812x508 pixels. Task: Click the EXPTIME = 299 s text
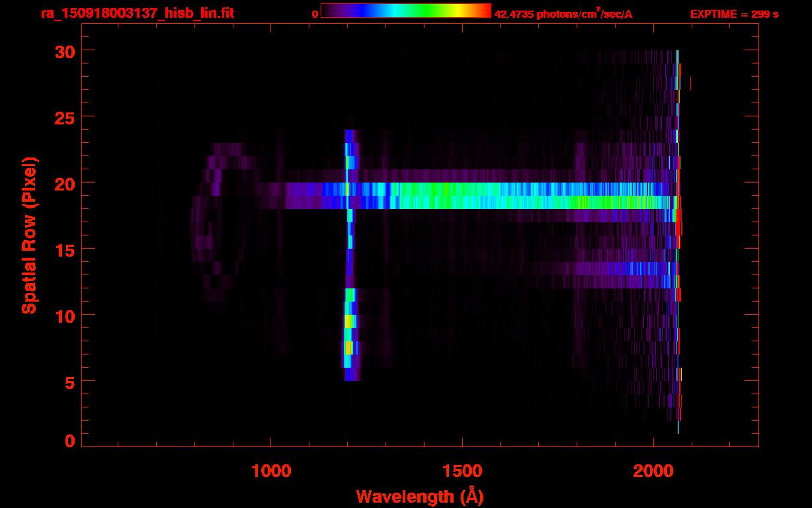734,14
